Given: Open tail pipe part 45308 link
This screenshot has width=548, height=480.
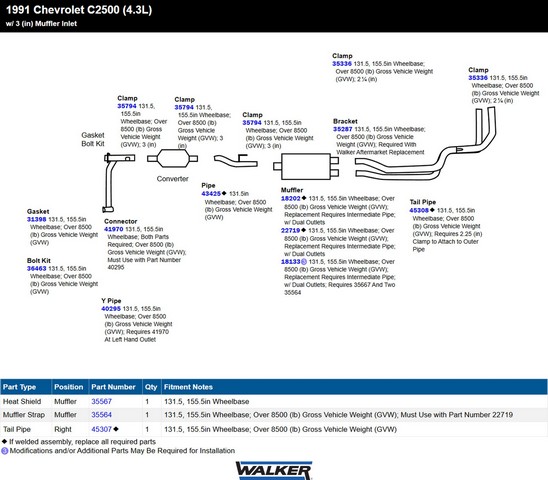Looking at the screenshot, I should pos(419,210).
